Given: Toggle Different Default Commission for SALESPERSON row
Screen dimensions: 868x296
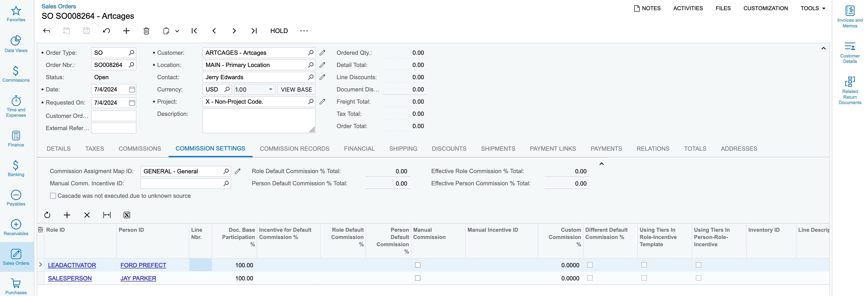Looking at the screenshot, I should (x=590, y=278).
